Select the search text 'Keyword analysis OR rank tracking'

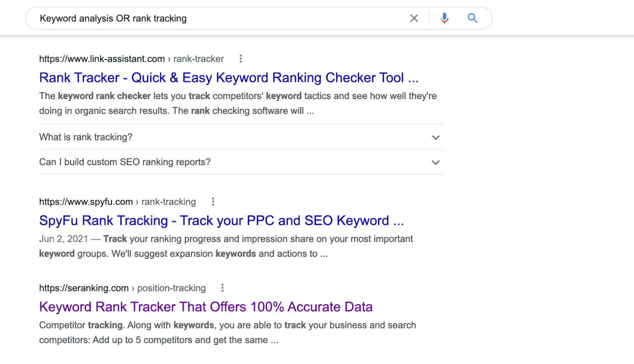point(113,18)
